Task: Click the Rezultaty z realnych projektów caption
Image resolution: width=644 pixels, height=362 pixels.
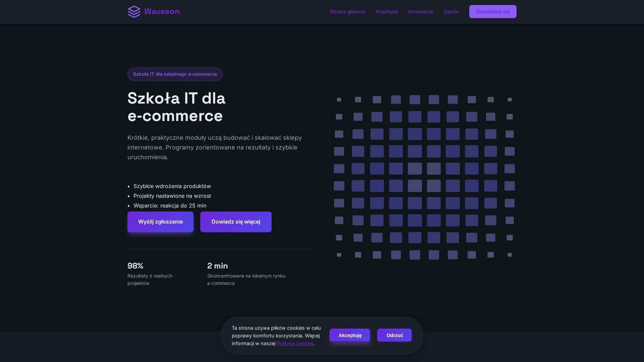Action: [150, 280]
